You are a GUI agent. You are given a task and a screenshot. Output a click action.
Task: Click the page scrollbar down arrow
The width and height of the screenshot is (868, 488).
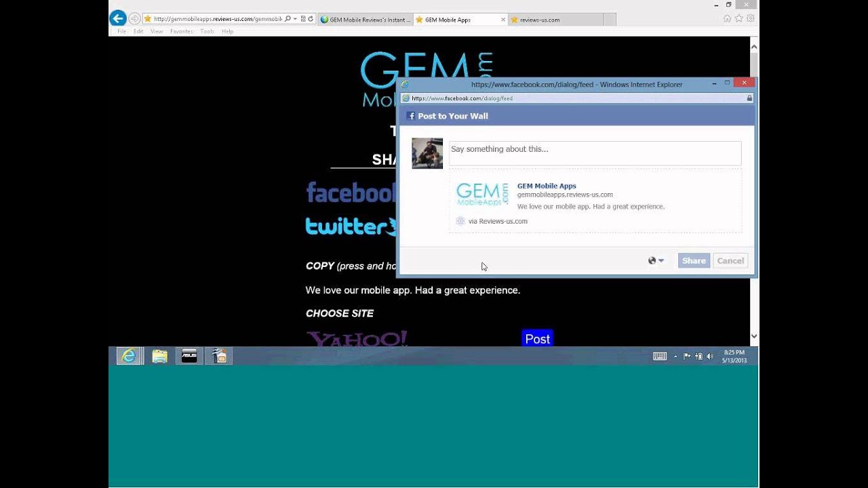[753, 336]
